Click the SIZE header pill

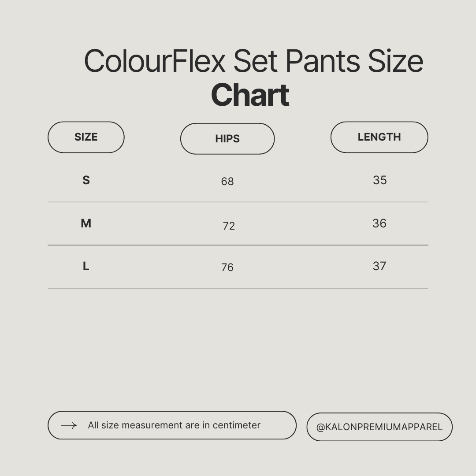[x=86, y=137]
